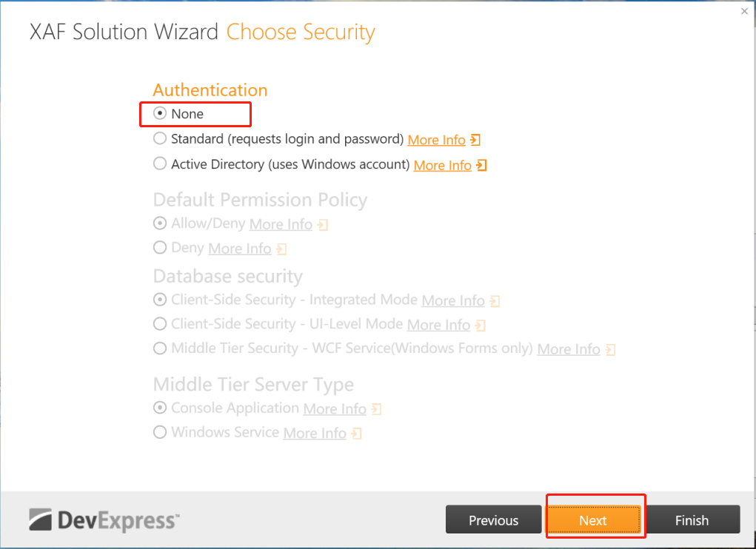Image resolution: width=756 pixels, height=549 pixels.
Task: Select the None authentication radio button
Action: 160,114
